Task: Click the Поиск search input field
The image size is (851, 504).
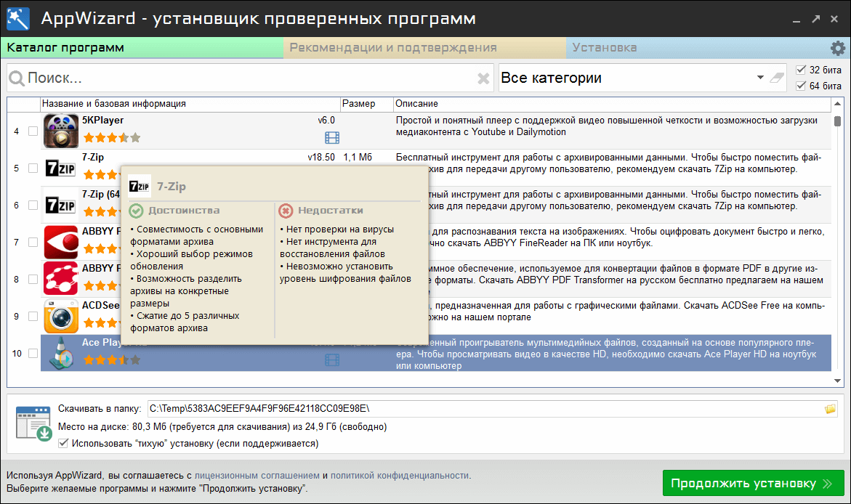Action: pyautogui.click(x=250, y=78)
